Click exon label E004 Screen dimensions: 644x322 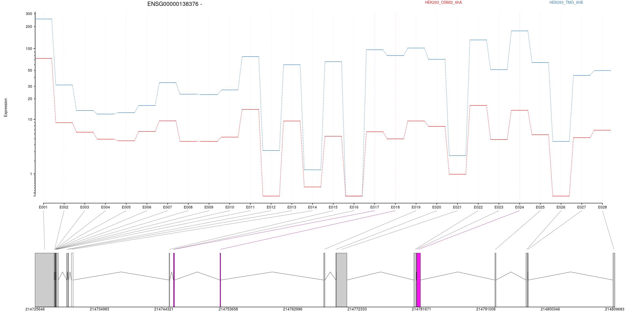coord(105,207)
